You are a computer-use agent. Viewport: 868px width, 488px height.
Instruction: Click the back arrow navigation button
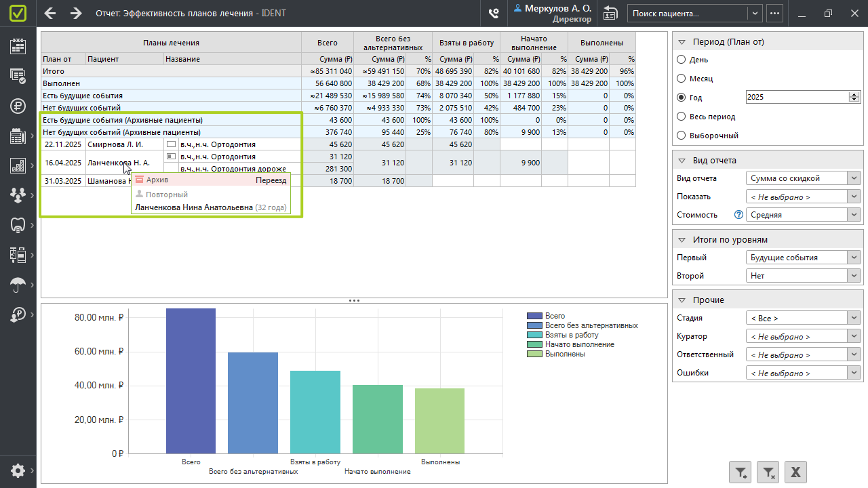coord(50,13)
